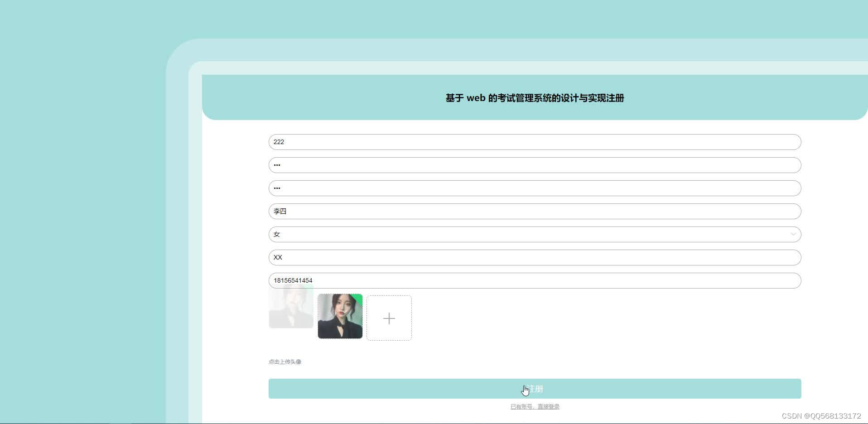Click the 已有账号，直接登录 link
The height and width of the screenshot is (424, 868).
tap(535, 406)
